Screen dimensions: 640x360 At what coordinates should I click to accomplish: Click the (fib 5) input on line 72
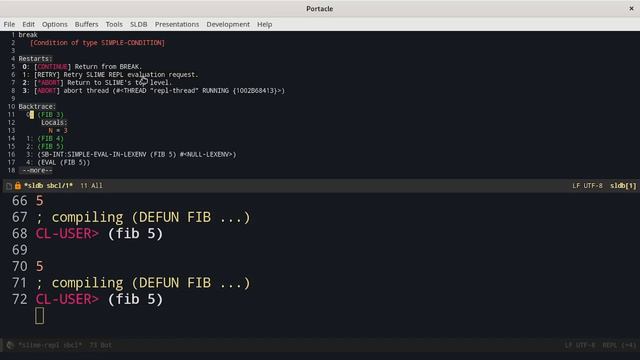coord(135,299)
